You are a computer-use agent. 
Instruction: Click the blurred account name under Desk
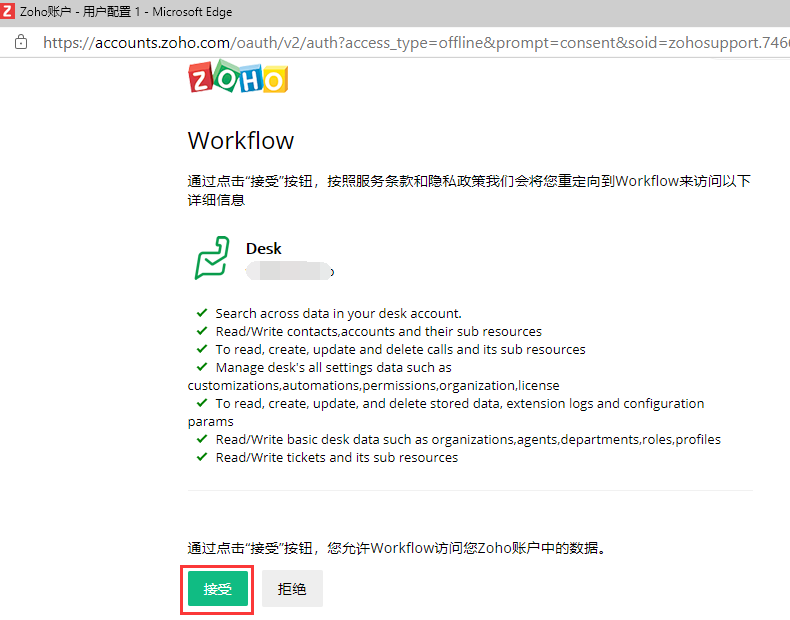tap(290, 271)
